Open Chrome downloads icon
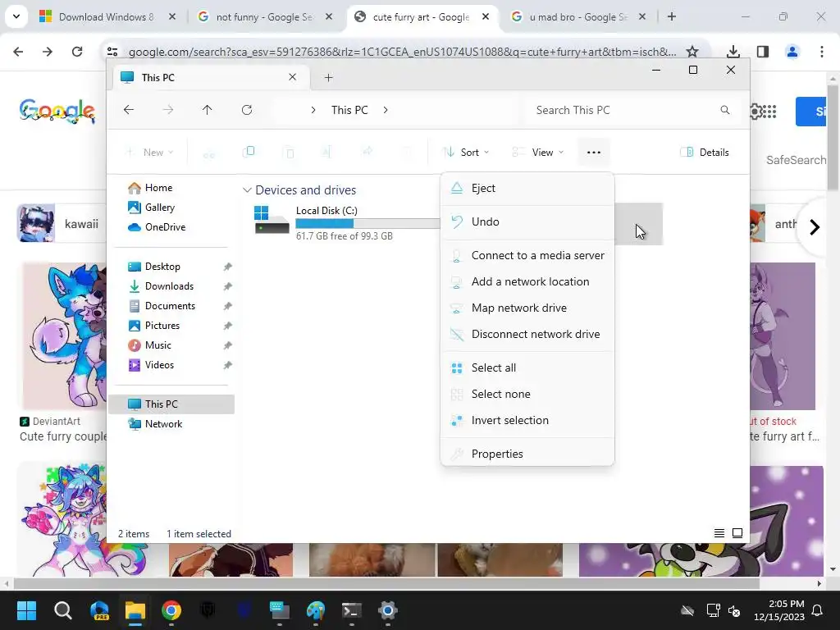Image resolution: width=840 pixels, height=630 pixels. [x=733, y=52]
